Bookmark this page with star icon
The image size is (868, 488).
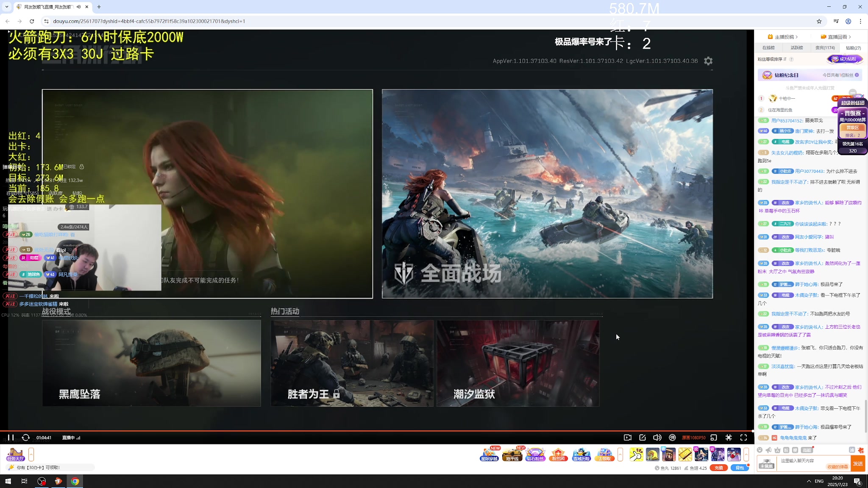819,21
